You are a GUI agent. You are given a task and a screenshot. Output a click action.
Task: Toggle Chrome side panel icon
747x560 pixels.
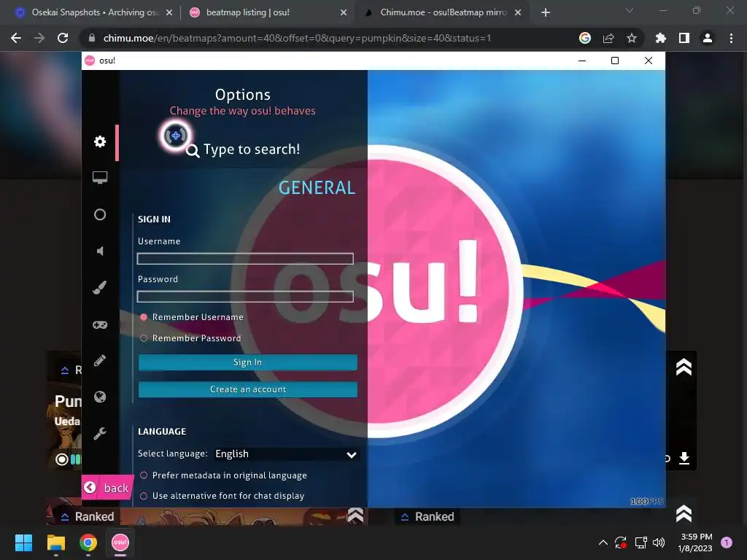pyautogui.click(x=684, y=38)
